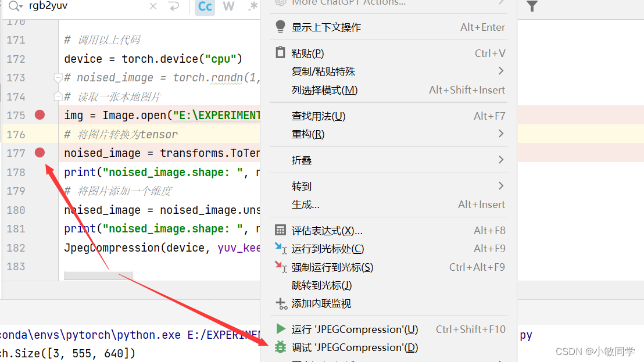Click the filter funnel icon at top right
This screenshot has height=362, width=644.
pyautogui.click(x=532, y=6)
